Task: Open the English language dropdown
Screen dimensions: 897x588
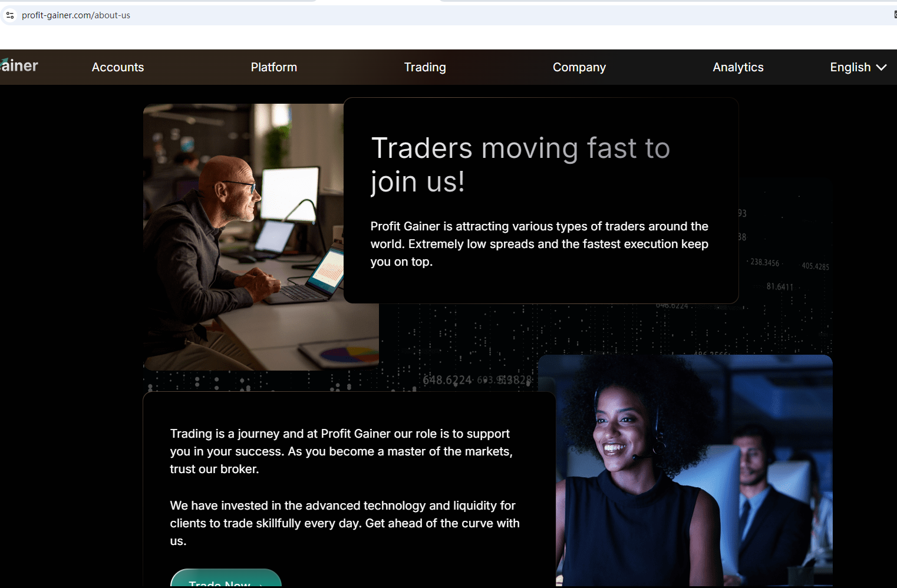Action: tap(858, 67)
